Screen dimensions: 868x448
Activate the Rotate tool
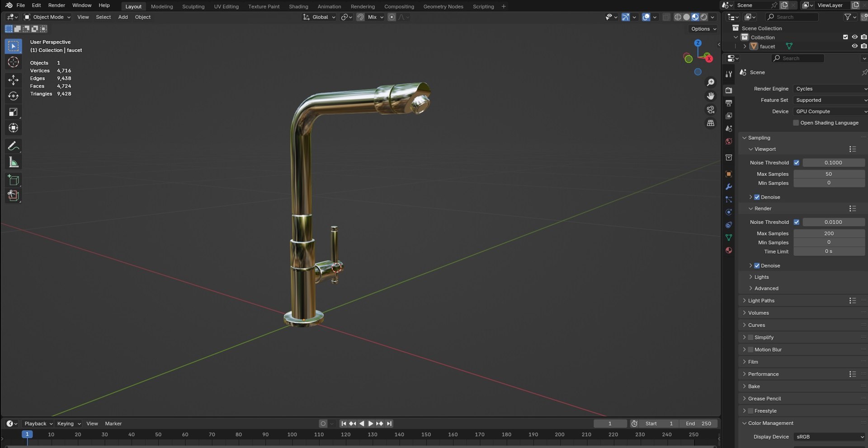tap(13, 96)
